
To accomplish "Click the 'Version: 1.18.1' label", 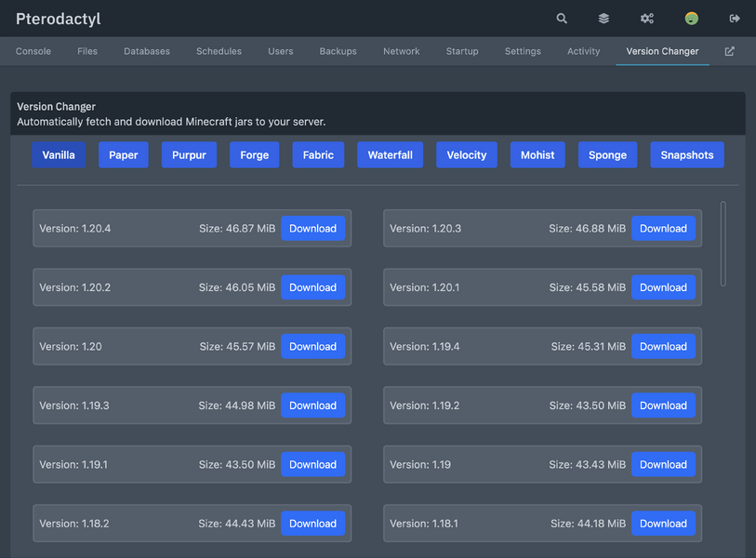I will pos(424,524).
